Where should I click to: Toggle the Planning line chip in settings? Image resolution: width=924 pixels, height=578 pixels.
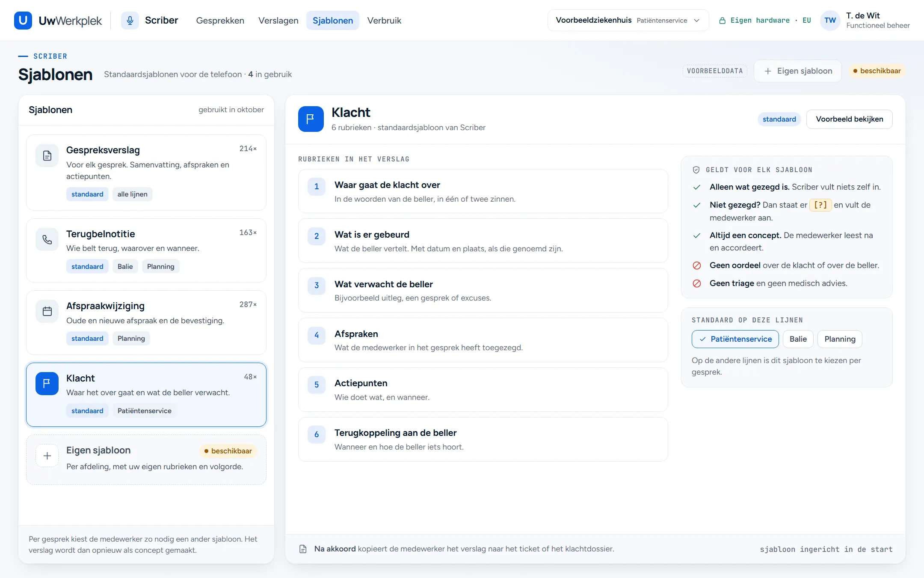(840, 339)
